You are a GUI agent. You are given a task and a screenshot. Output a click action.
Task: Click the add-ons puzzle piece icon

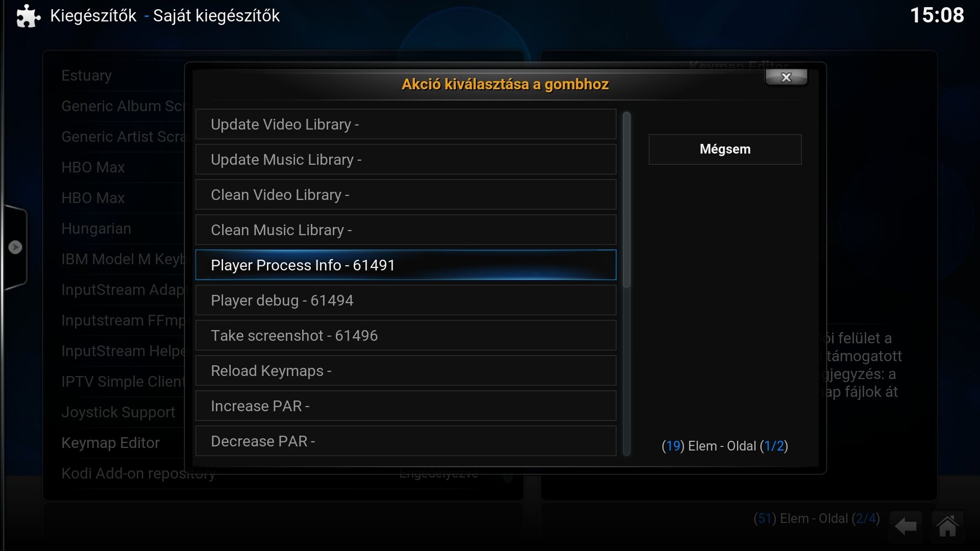click(x=28, y=16)
